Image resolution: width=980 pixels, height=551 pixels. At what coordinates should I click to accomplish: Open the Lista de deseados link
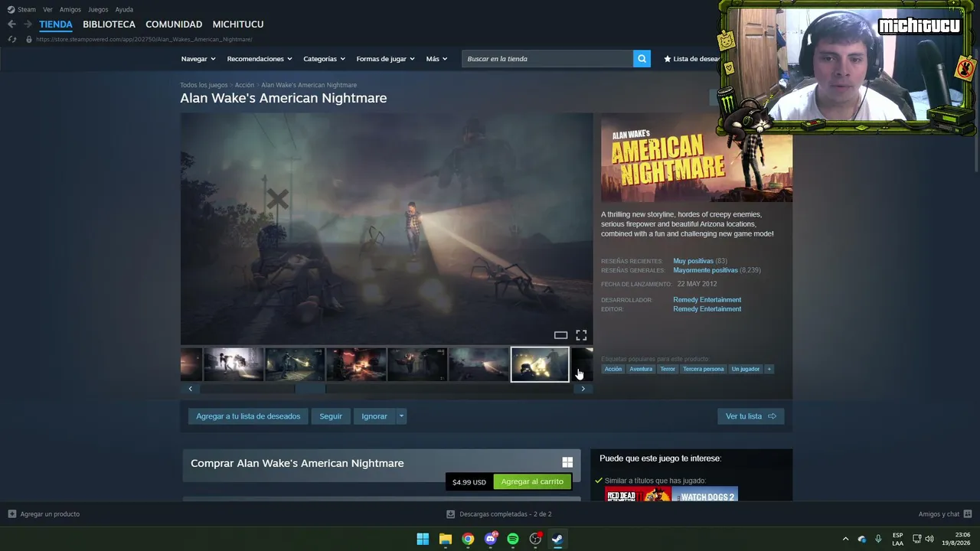[x=692, y=59]
